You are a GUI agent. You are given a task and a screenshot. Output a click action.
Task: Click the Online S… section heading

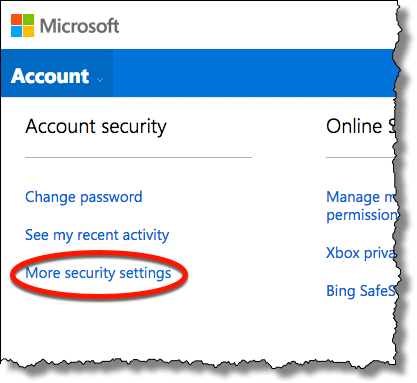[361, 127]
